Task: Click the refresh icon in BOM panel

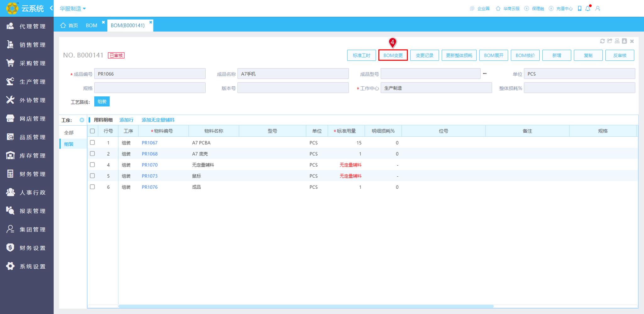Action: click(602, 41)
